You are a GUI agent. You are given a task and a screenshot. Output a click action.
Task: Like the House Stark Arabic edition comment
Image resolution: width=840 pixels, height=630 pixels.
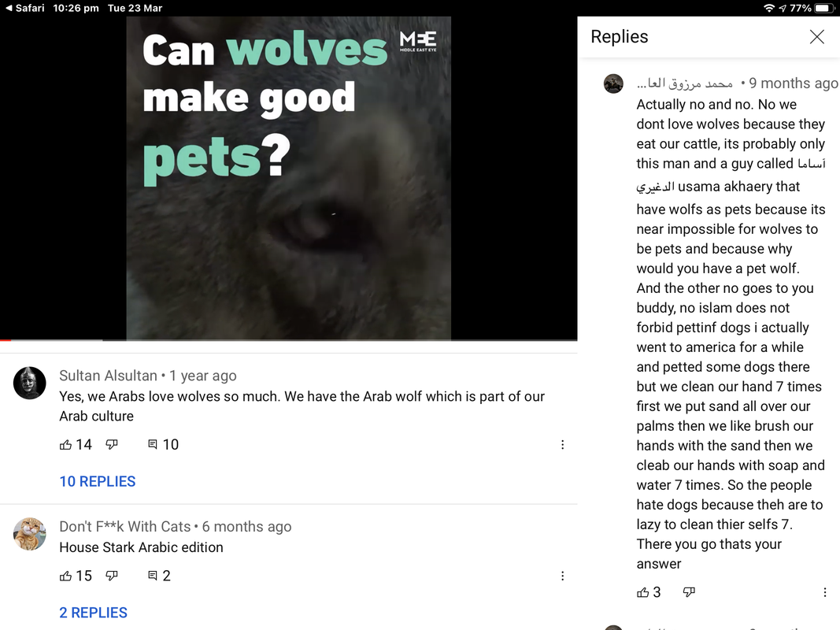[65, 576]
